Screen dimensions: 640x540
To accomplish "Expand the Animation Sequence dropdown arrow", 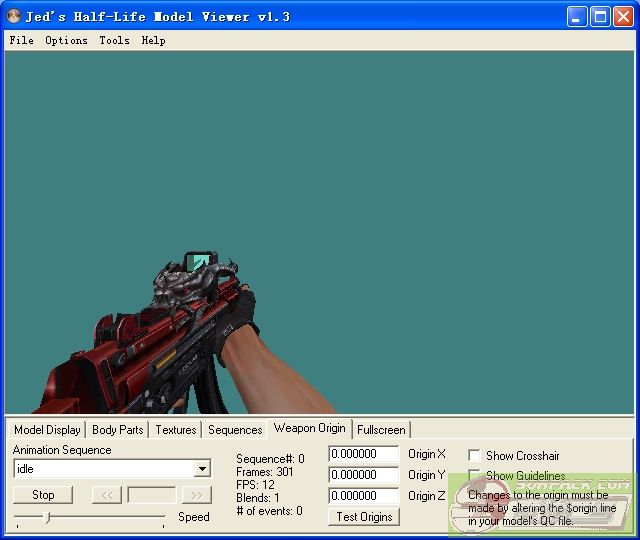I will (x=202, y=469).
